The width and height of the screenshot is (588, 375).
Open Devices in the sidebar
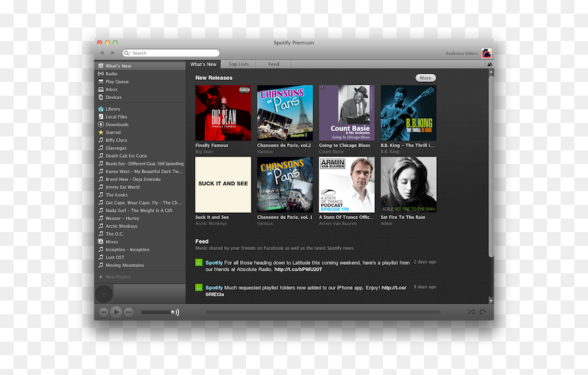tap(140, 98)
